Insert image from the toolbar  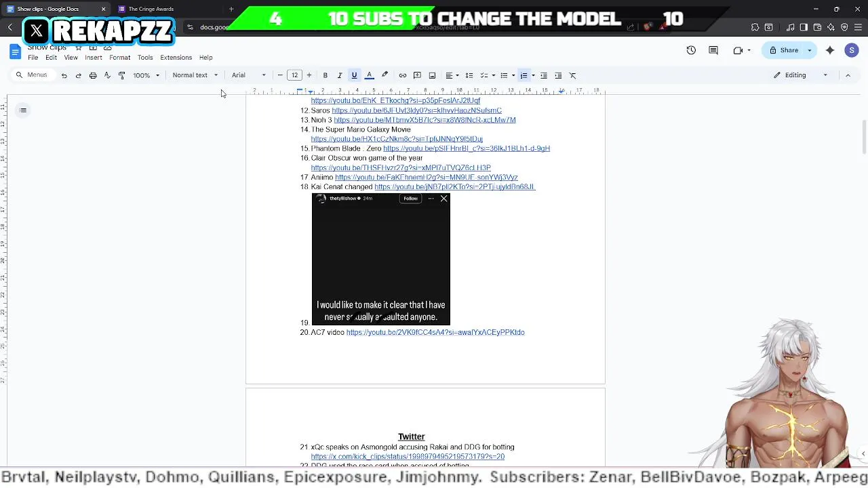point(432,75)
